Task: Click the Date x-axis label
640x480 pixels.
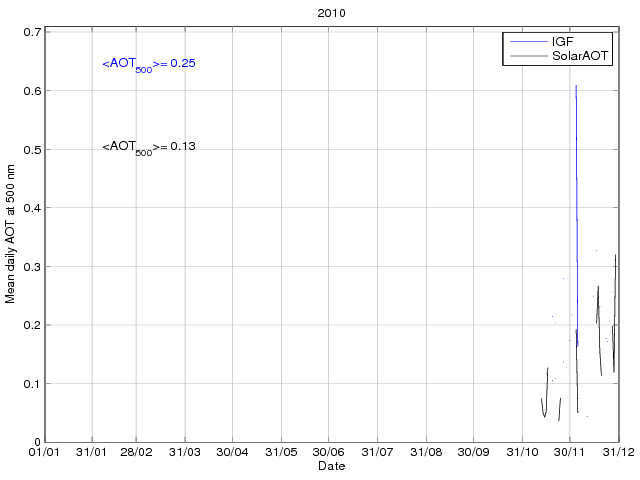Action: (x=331, y=467)
